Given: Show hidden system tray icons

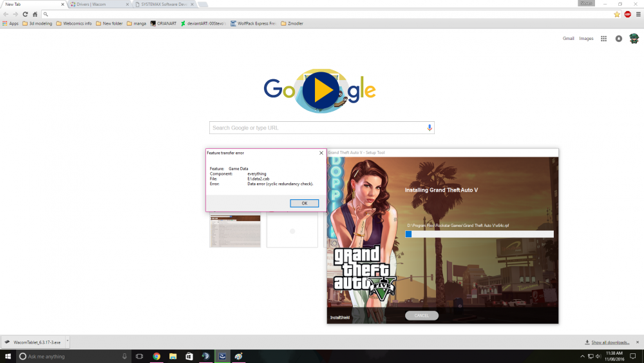Looking at the screenshot, I should tap(582, 357).
